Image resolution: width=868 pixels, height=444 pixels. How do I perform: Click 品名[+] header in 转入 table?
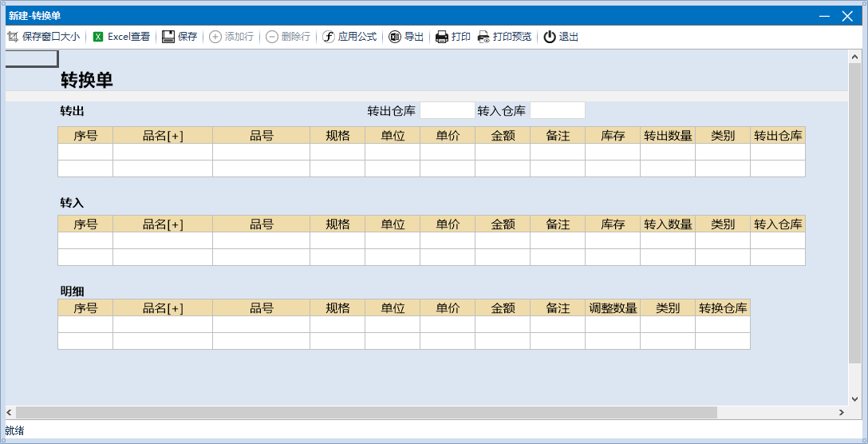(x=163, y=224)
